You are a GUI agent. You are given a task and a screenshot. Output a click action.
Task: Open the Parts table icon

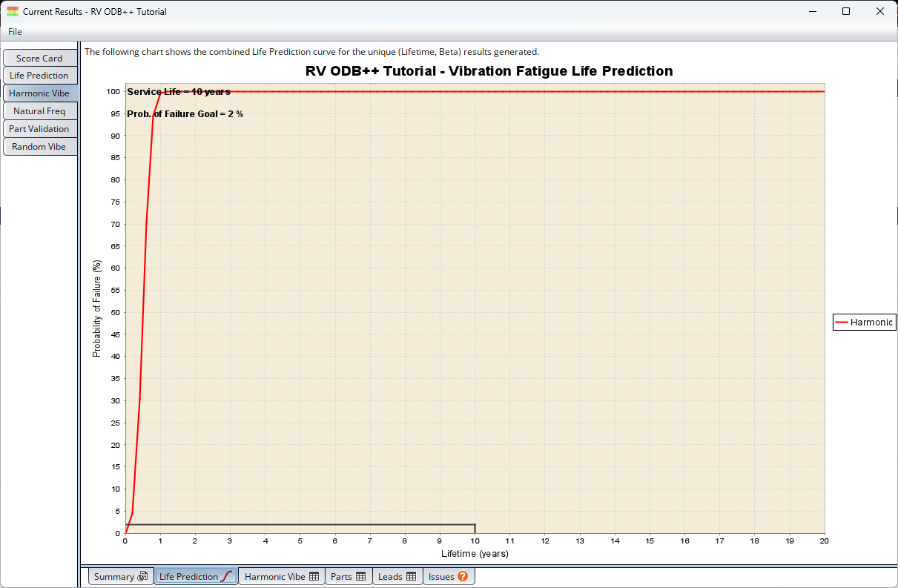361,576
